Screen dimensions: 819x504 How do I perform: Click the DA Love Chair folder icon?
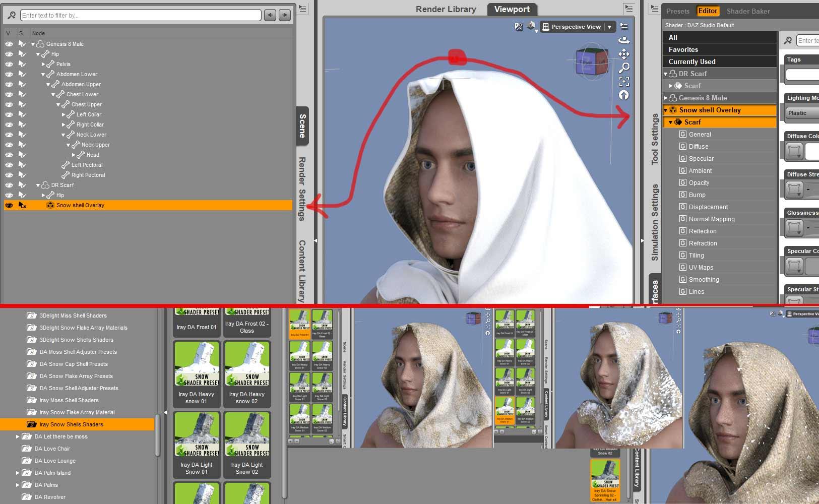[27, 449]
